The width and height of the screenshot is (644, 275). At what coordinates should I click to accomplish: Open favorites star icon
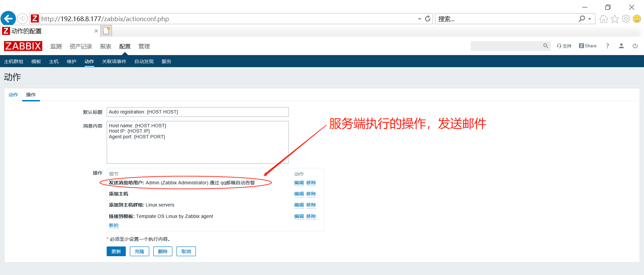tap(615, 19)
